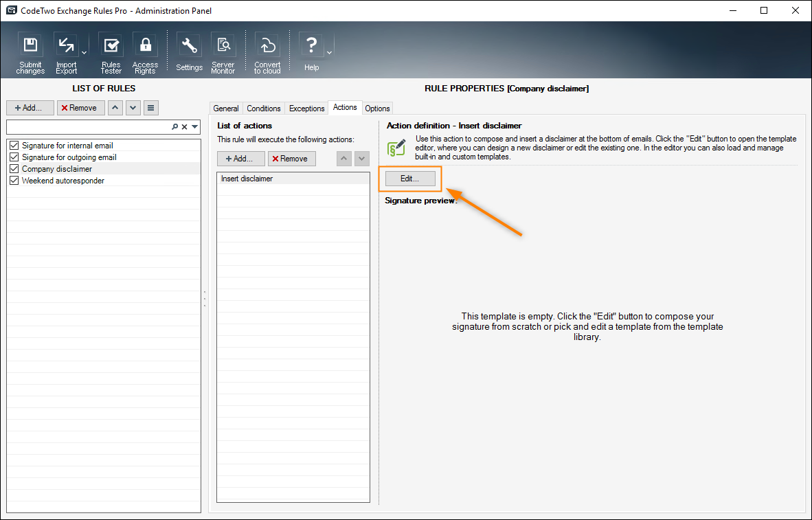
Task: Click the Edit... button to open template editor
Action: coord(410,179)
